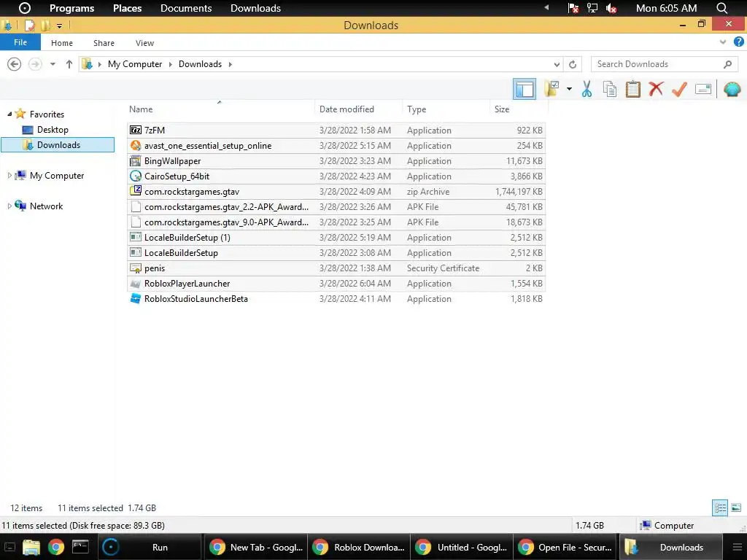Screen dimensions: 747x560
Task: Switch to details view icon
Action: [x=720, y=507]
